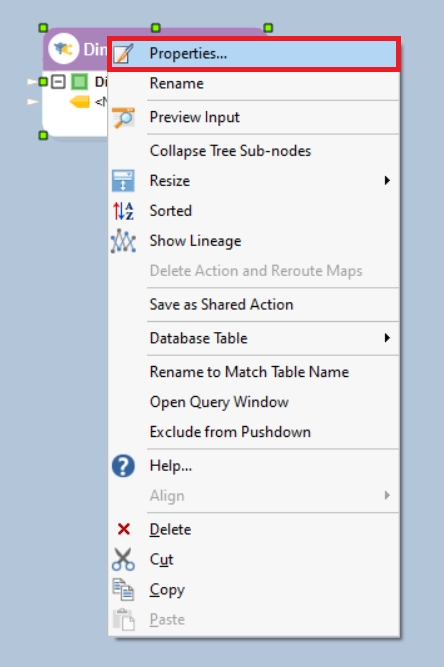Image resolution: width=444 pixels, height=667 pixels.
Task: Expand the Database Table submenu arrow
Action: click(x=387, y=338)
